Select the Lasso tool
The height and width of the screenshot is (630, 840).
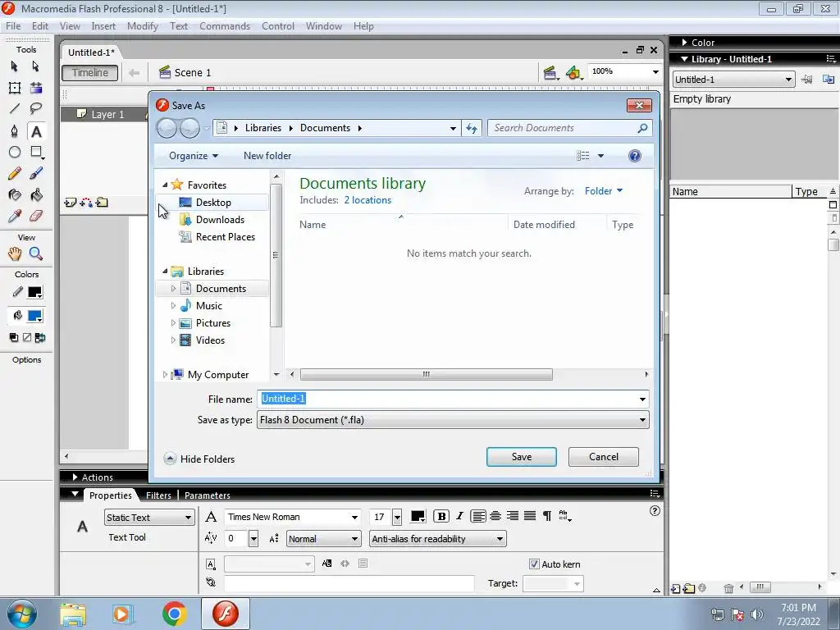point(36,109)
